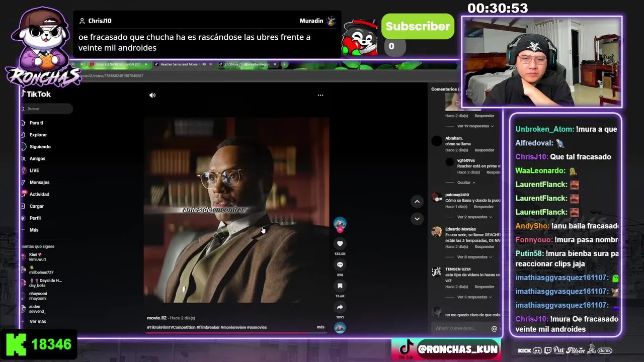Click the video progress bar under the hashtags
The height and width of the screenshot is (362, 644).
[235, 333]
